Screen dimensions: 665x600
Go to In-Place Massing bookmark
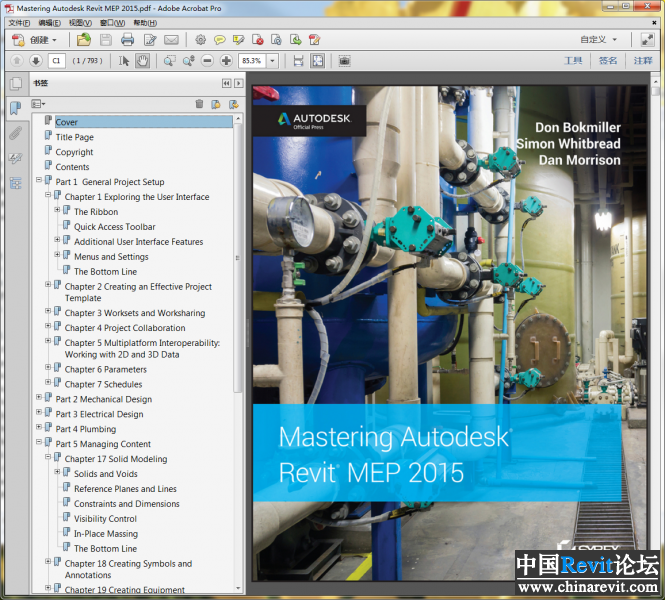(106, 533)
